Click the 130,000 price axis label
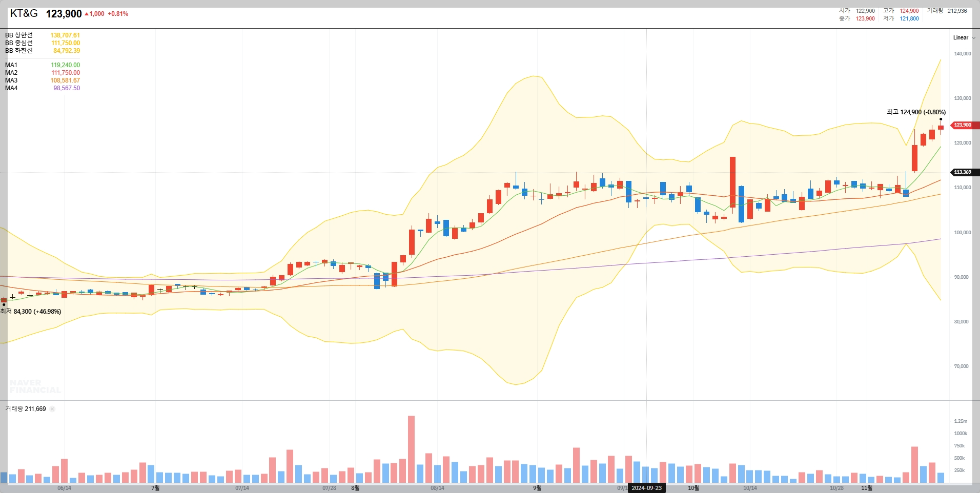 963,98
